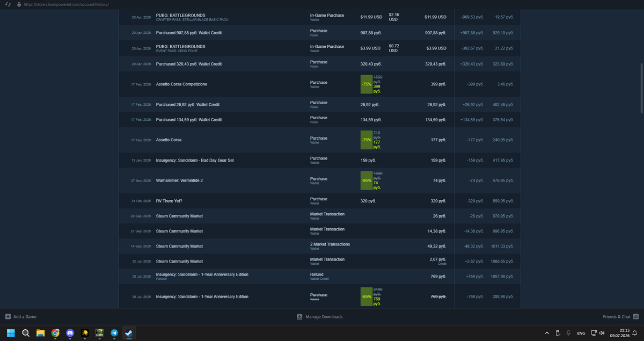Screen dimensions: 644x341
Task: Change the ENG input language
Action: coord(581,333)
